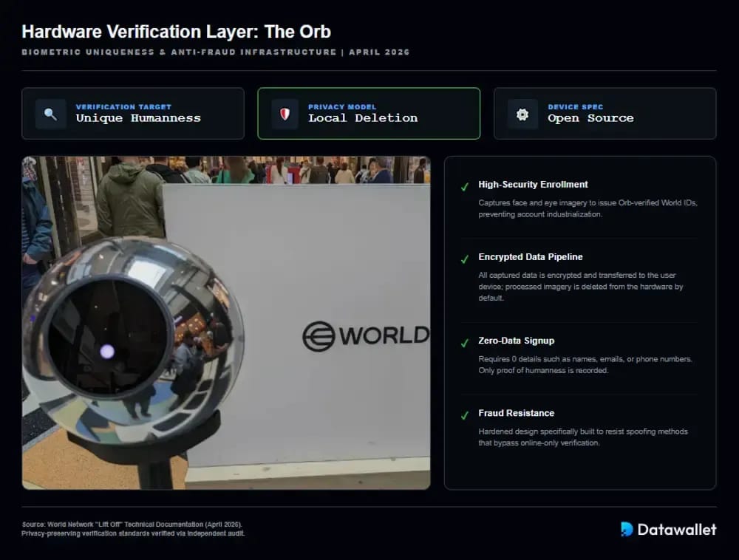Select the Device Spec Open Source card
This screenshot has width=739, height=560.
tap(605, 114)
